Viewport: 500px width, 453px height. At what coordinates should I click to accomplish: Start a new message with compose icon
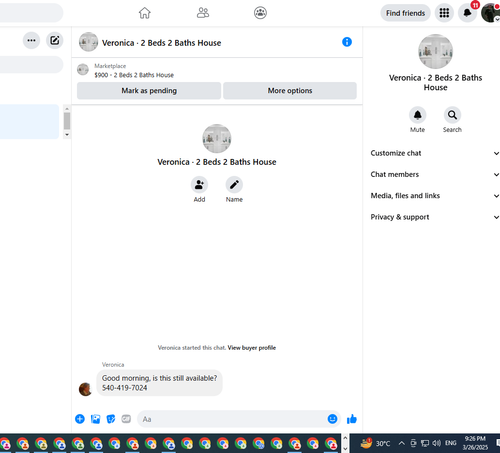point(55,40)
